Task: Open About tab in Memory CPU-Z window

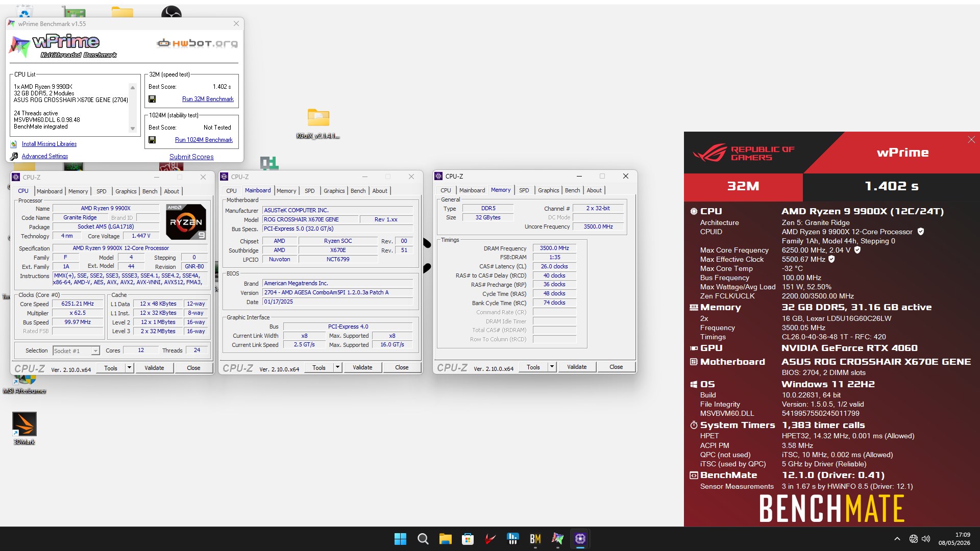Action: coord(594,190)
